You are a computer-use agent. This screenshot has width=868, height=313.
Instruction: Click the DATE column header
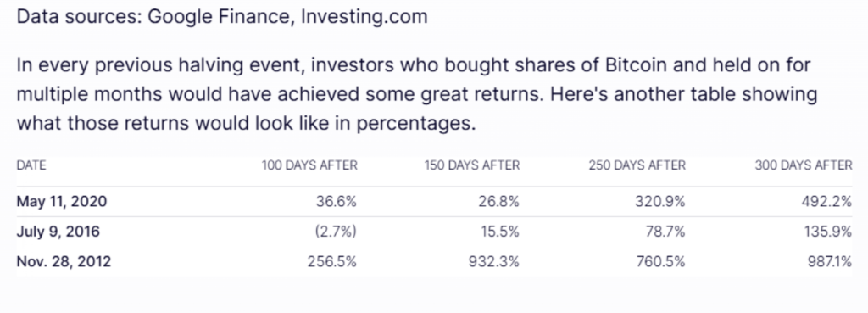(31, 165)
